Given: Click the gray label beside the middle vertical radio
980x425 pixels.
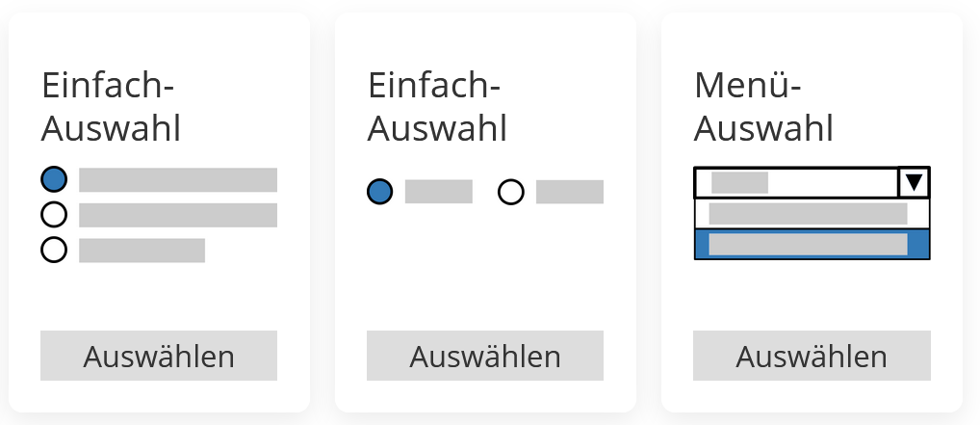Looking at the screenshot, I should point(178,215).
